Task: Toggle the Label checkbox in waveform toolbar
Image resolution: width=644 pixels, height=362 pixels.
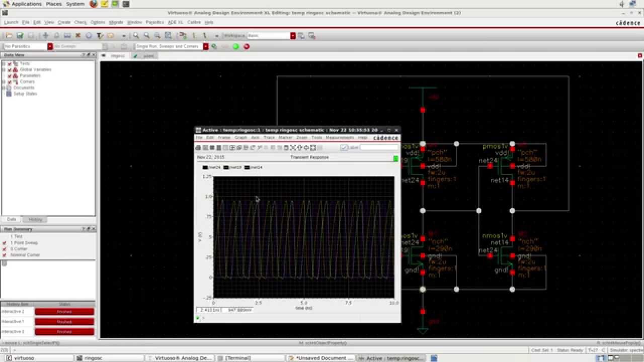Action: [344, 147]
